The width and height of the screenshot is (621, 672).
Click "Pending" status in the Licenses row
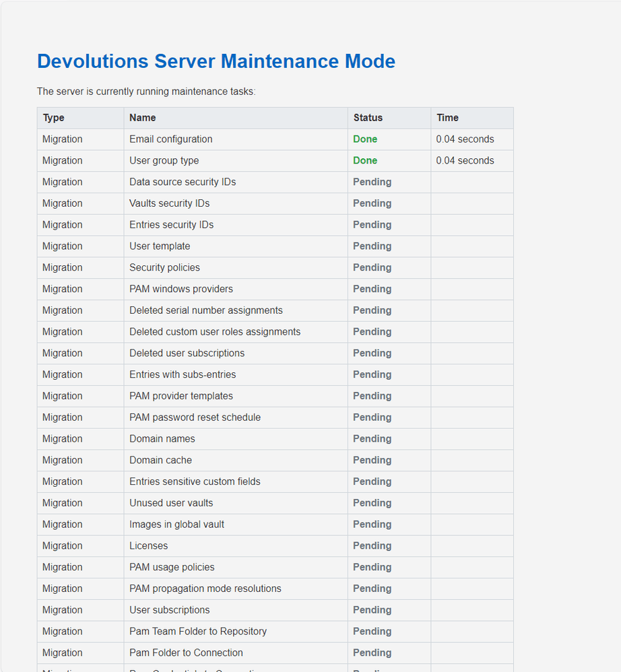pyautogui.click(x=372, y=547)
